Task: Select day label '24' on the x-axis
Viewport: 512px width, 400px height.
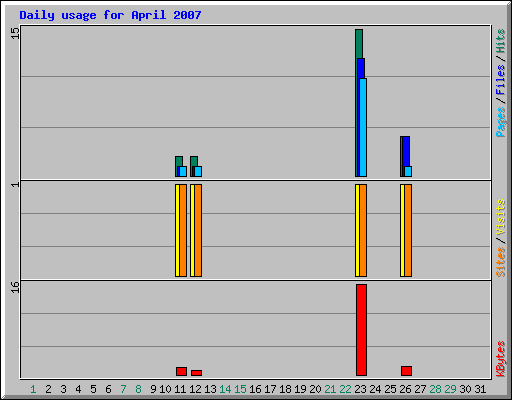Action: click(375, 389)
